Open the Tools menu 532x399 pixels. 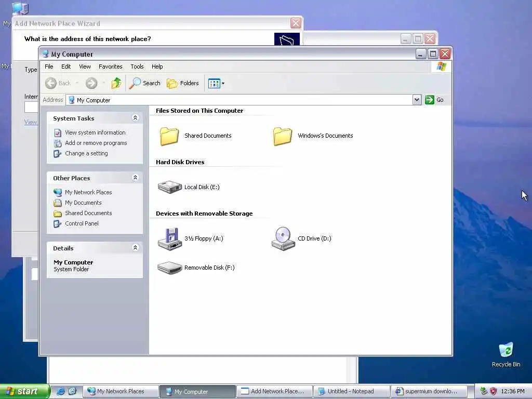137,66
